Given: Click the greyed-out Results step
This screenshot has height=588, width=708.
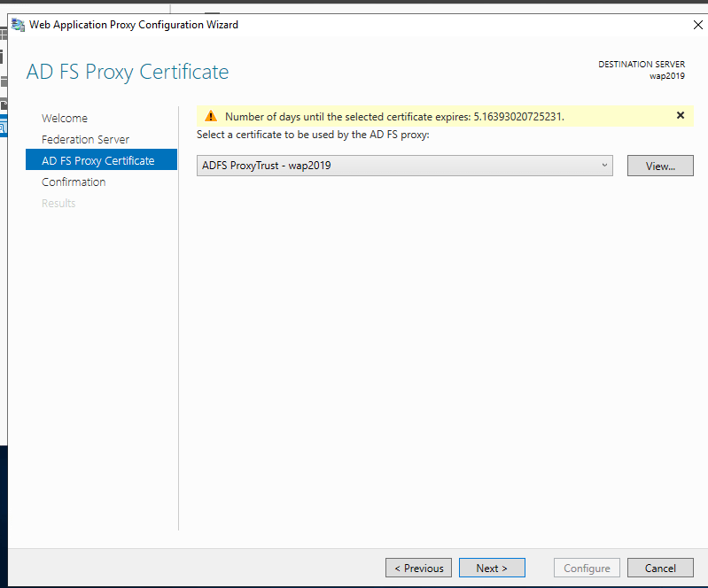Looking at the screenshot, I should tap(58, 203).
